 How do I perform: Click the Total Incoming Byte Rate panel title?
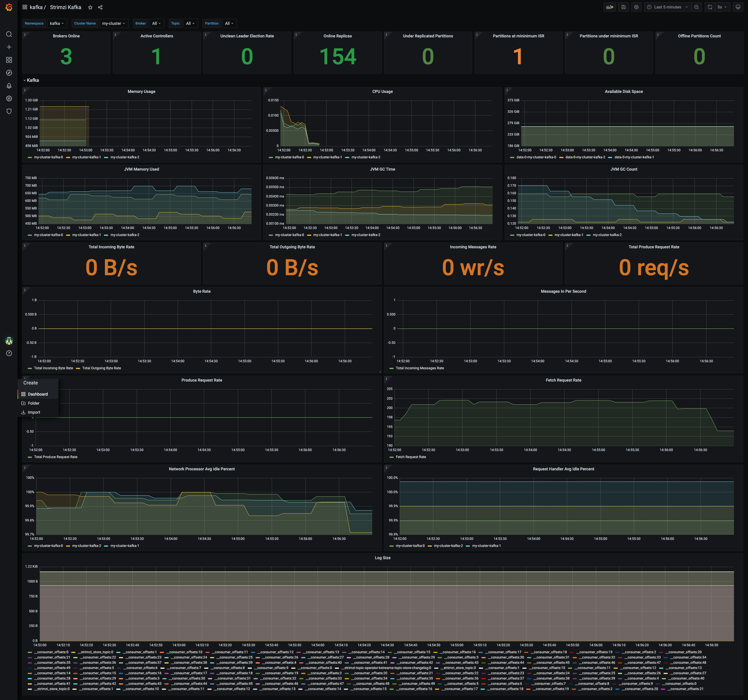point(111,247)
